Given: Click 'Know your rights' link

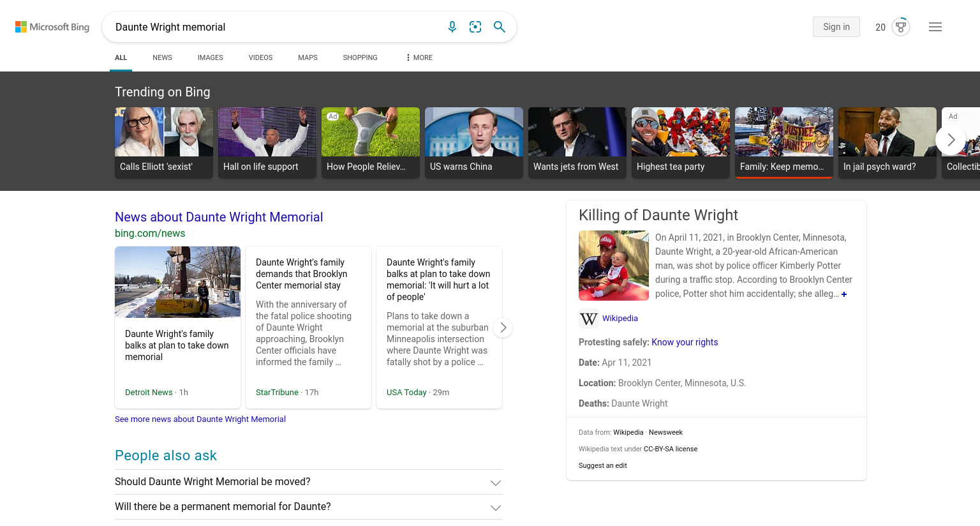Looking at the screenshot, I should tap(685, 342).
